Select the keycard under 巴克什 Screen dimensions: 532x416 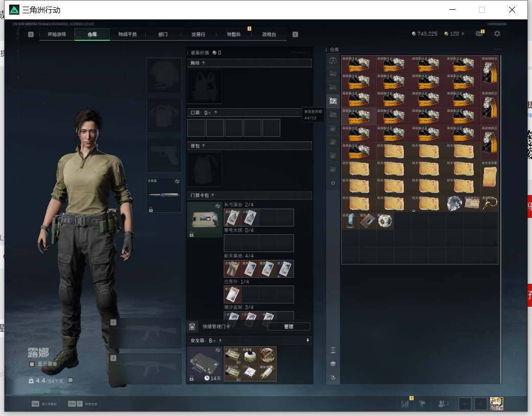[x=233, y=294]
